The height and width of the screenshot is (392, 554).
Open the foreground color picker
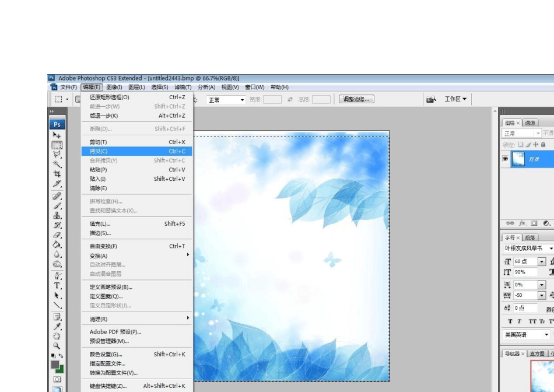55,365
